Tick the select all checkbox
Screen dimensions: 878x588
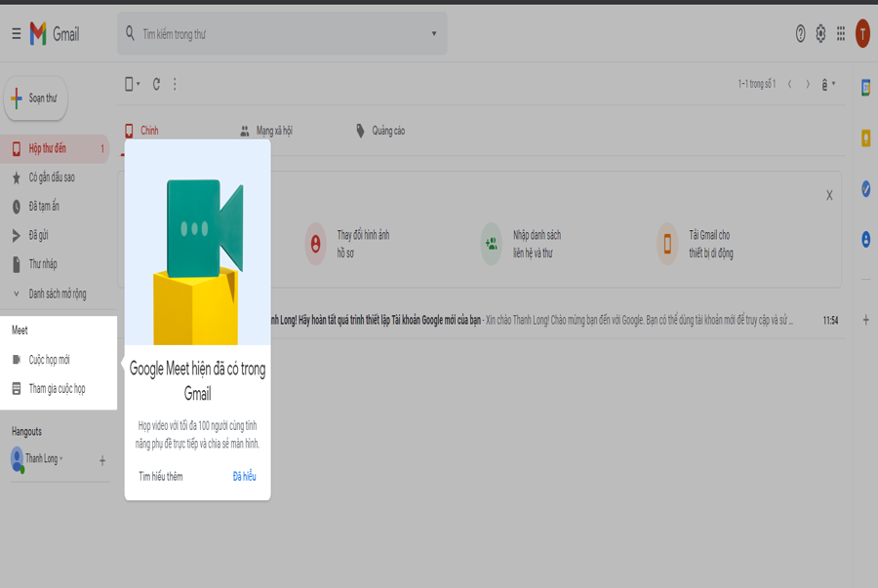click(129, 85)
